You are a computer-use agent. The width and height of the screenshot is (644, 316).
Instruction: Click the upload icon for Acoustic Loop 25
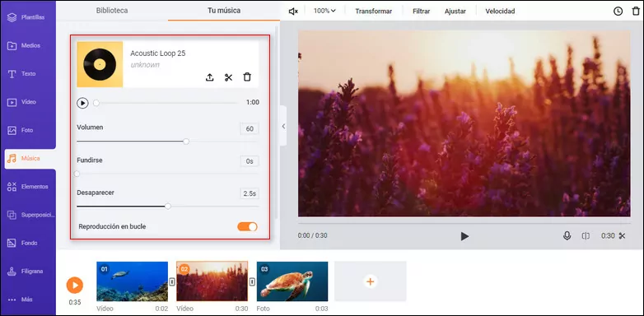click(209, 77)
